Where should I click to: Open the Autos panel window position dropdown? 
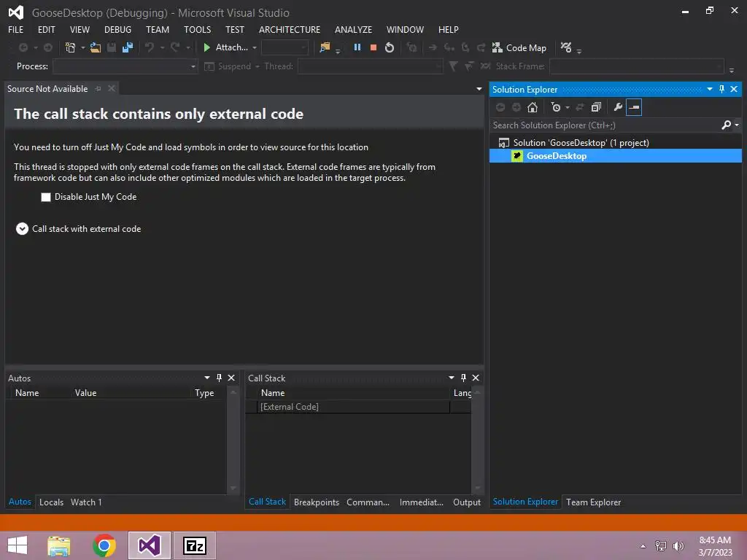click(207, 378)
